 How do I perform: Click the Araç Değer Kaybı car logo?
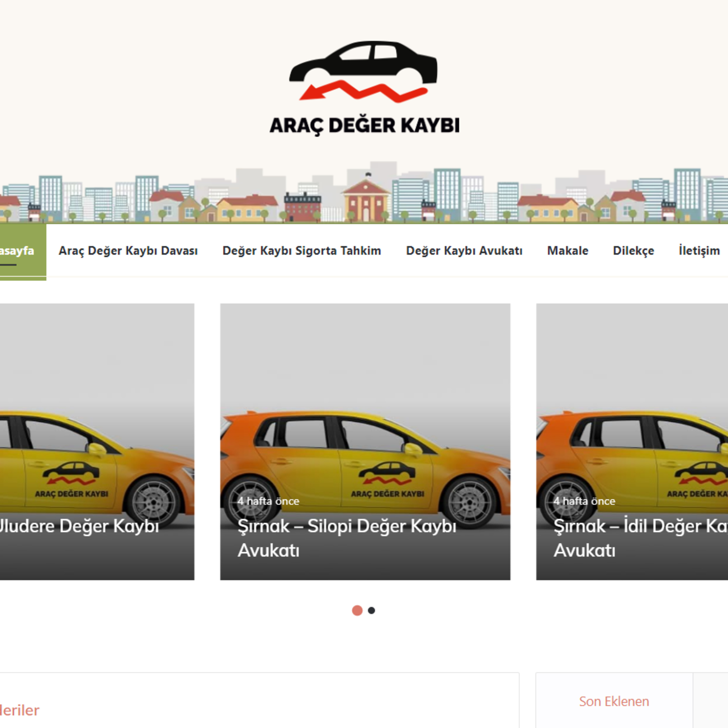click(x=364, y=88)
